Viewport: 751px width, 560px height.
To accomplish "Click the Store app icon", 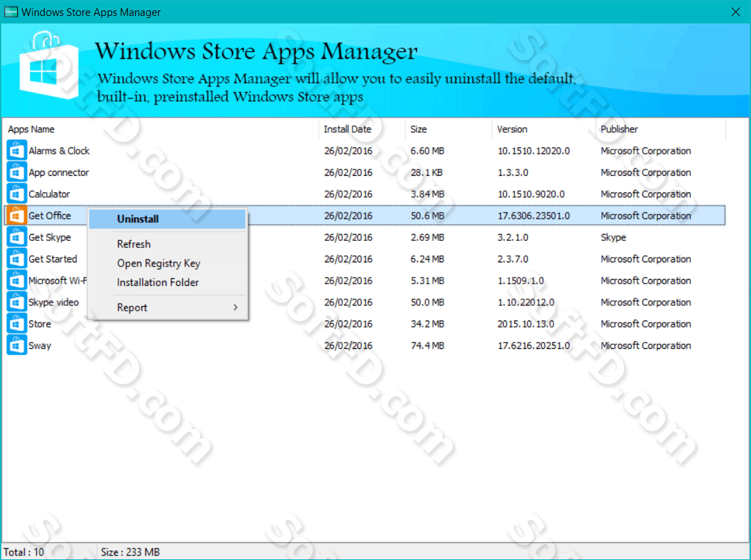I will pyautogui.click(x=17, y=323).
